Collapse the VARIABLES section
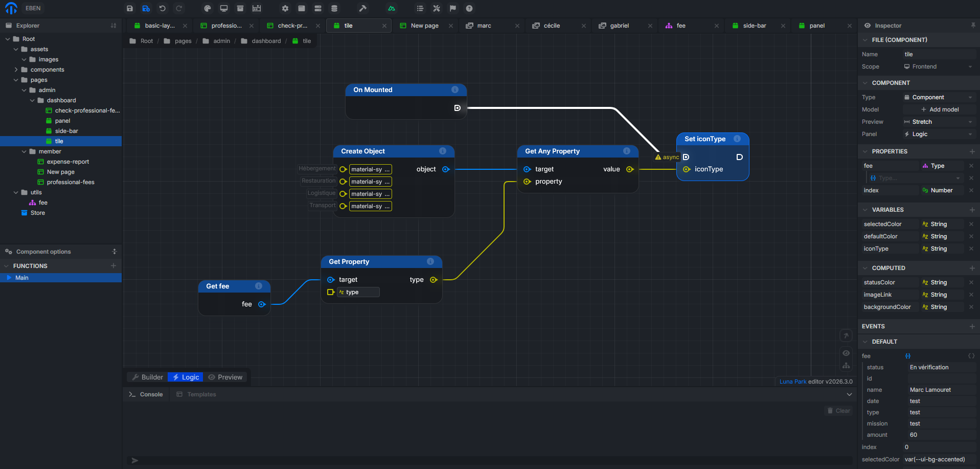The height and width of the screenshot is (469, 980). 865,210
